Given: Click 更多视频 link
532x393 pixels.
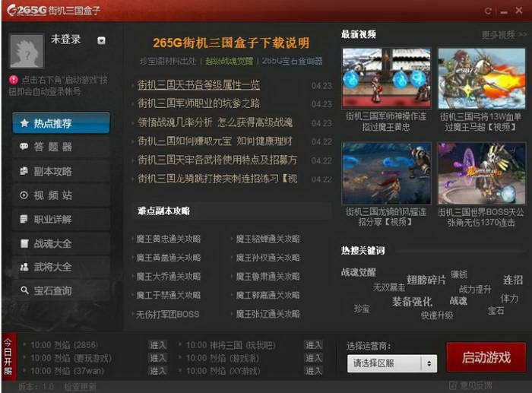Looking at the screenshot, I should pos(504,35).
